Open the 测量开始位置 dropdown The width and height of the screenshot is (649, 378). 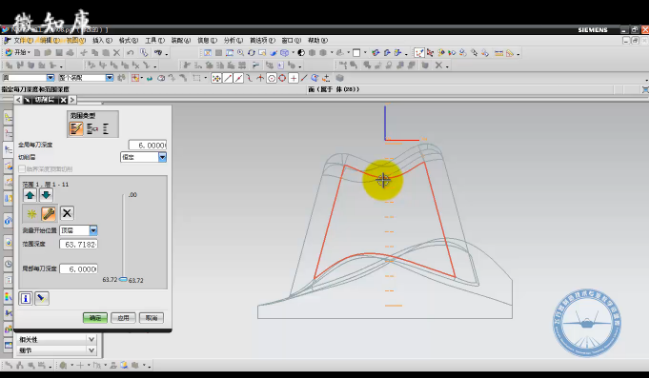(x=79, y=230)
